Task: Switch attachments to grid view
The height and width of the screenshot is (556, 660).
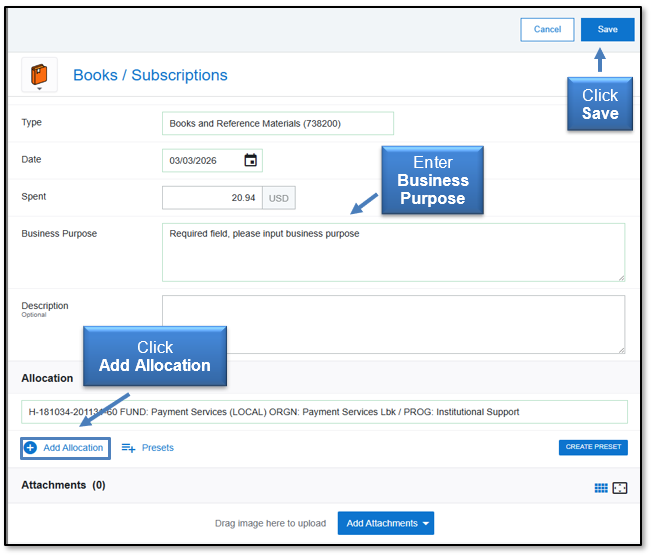Action: click(x=601, y=488)
